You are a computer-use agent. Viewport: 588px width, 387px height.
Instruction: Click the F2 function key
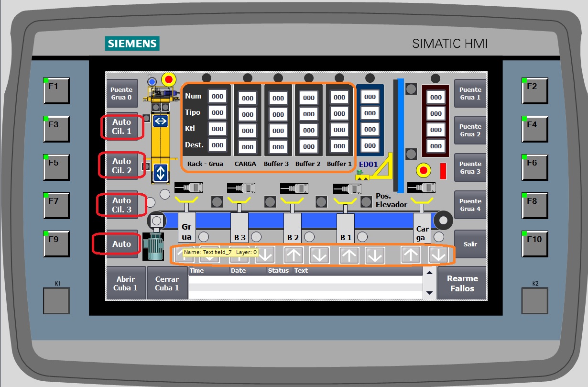point(534,90)
